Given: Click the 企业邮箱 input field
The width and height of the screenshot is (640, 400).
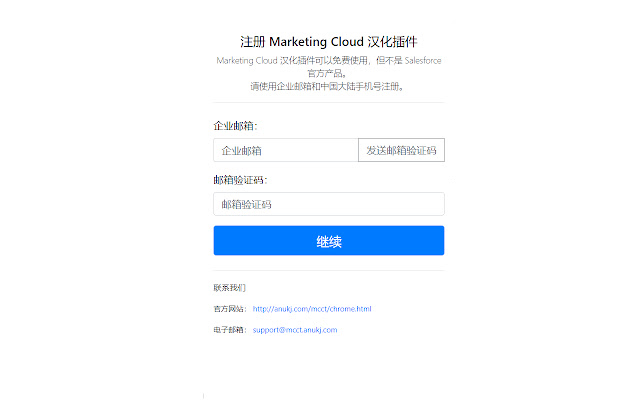Looking at the screenshot, I should [x=286, y=150].
